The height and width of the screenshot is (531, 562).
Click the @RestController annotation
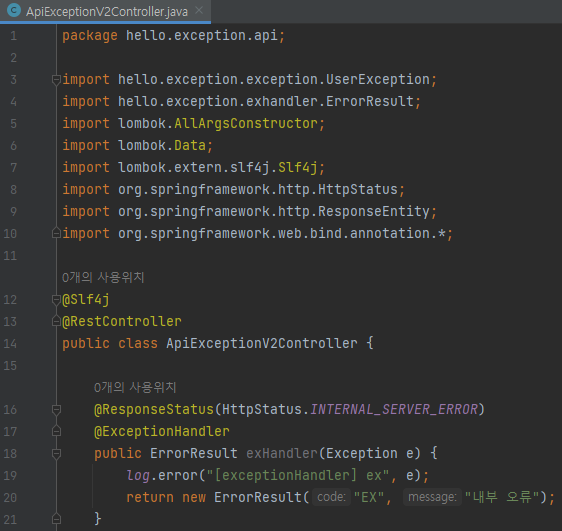122,321
